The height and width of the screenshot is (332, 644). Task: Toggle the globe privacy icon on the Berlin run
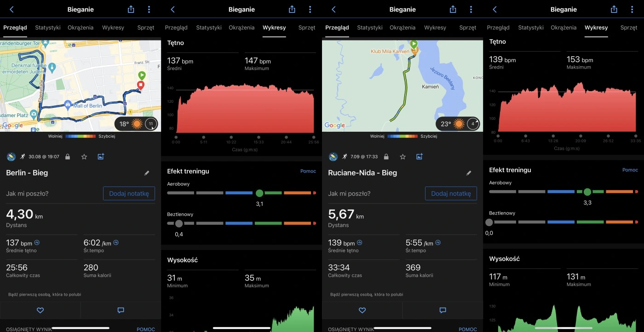(10, 157)
